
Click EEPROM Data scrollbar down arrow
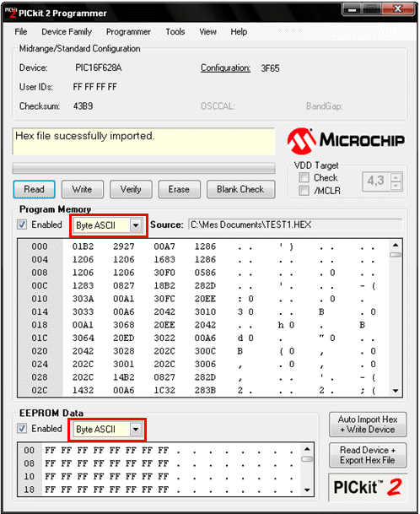click(307, 490)
